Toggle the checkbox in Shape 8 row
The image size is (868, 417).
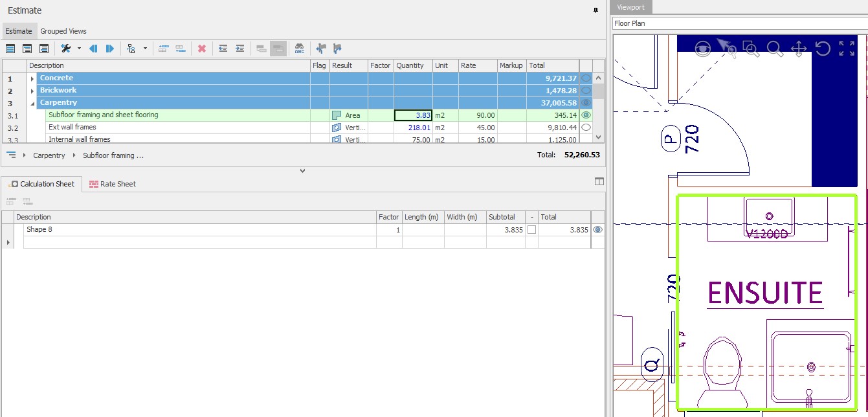point(531,230)
